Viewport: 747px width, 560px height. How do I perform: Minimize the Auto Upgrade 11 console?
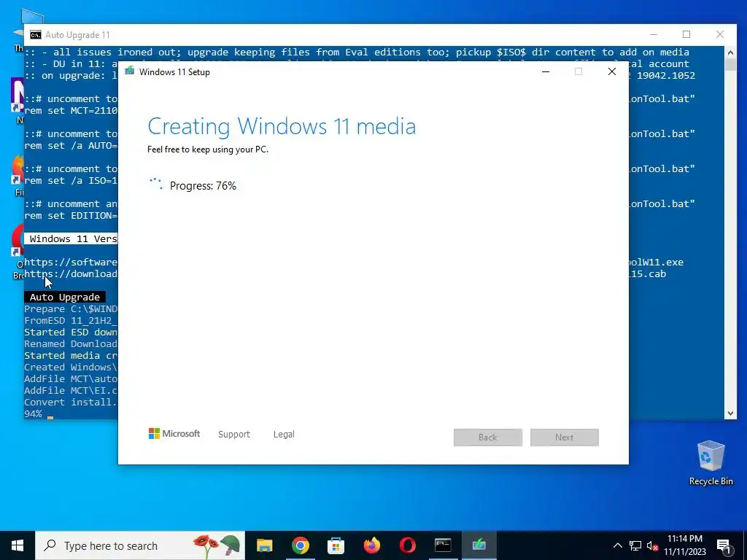[x=654, y=34]
